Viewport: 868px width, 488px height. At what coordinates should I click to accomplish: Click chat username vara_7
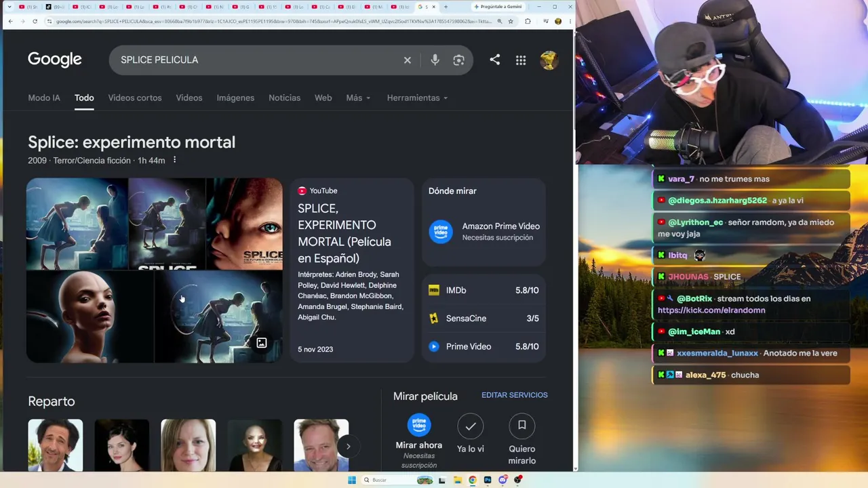click(x=681, y=179)
